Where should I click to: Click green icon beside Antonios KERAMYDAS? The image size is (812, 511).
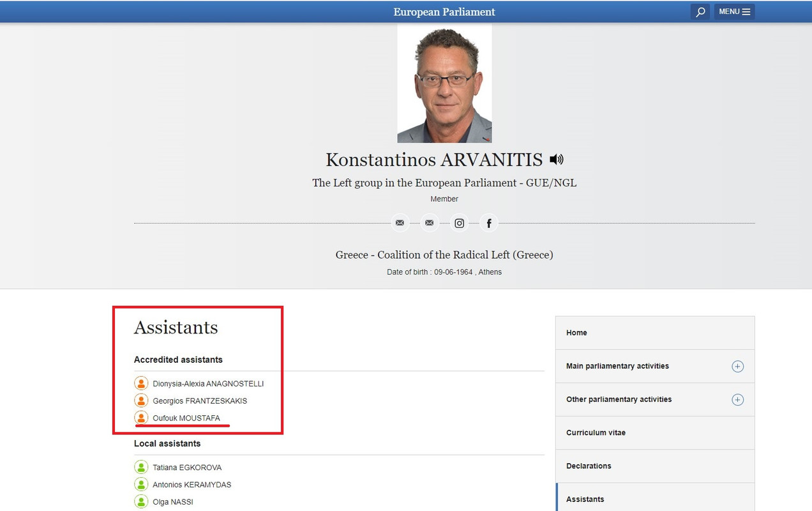pos(141,485)
